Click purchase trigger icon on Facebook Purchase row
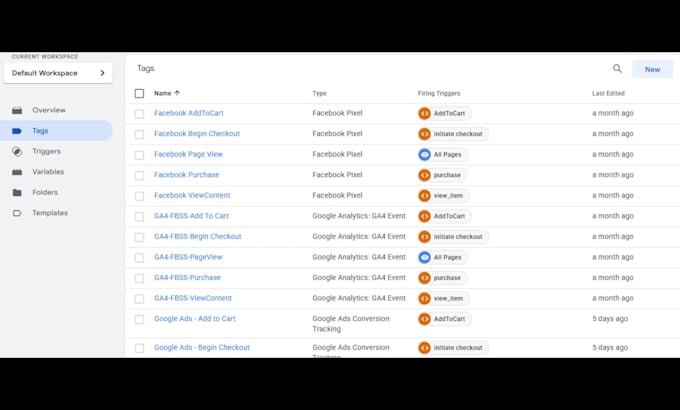This screenshot has width=680, height=410. click(x=424, y=175)
